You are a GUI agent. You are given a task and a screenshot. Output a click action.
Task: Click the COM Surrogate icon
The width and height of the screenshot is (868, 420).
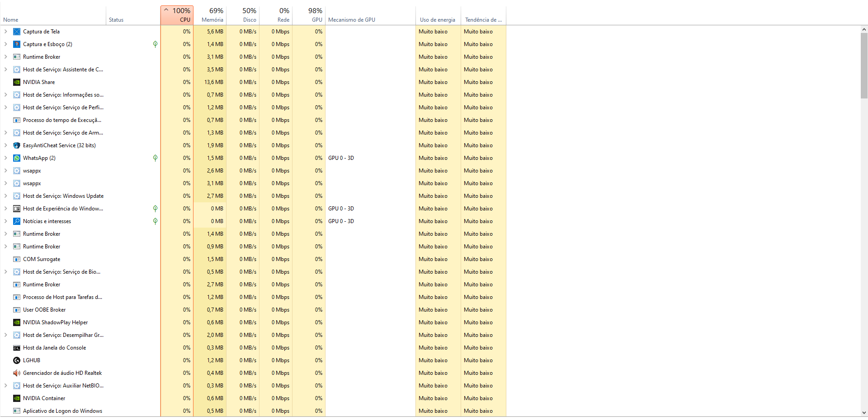pos(17,259)
